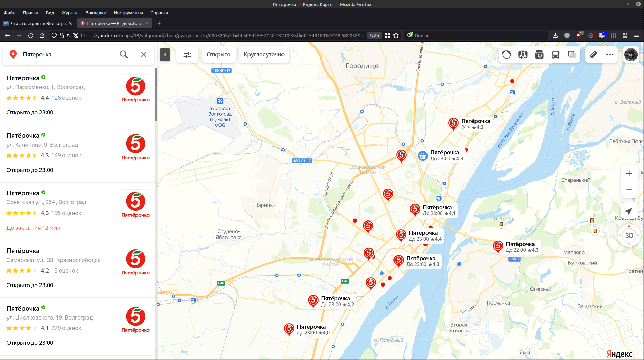Select the ruler distance tool

tap(593, 54)
